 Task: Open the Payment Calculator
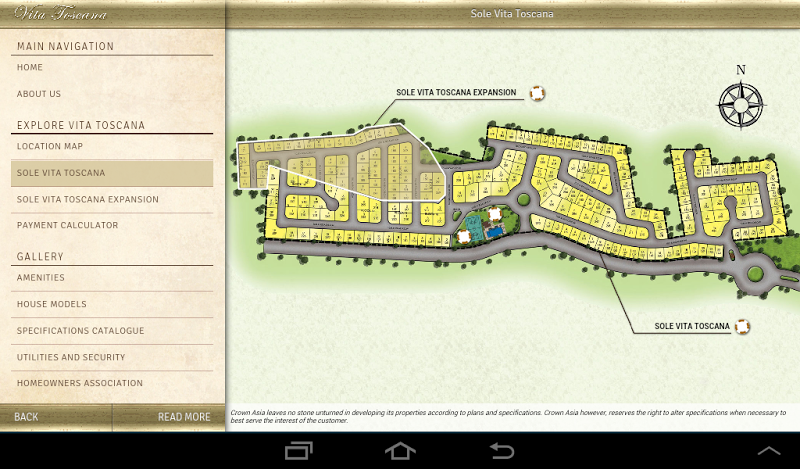coord(112,225)
